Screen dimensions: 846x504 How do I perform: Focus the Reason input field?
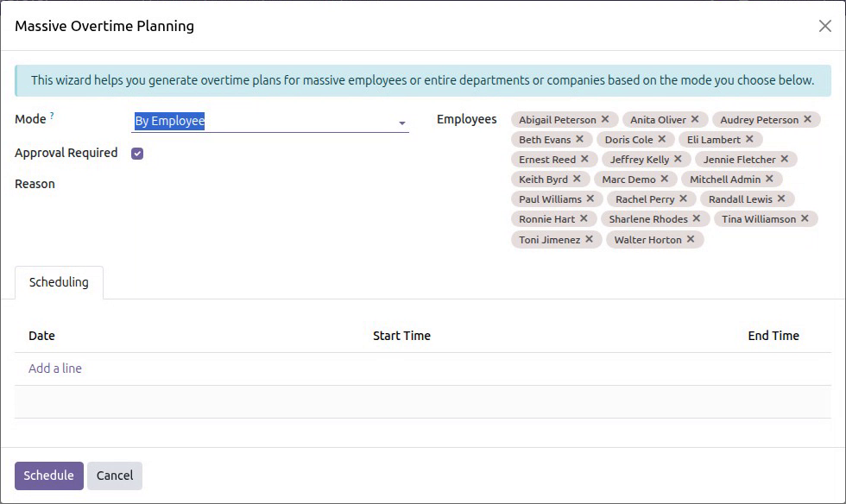tap(269, 184)
